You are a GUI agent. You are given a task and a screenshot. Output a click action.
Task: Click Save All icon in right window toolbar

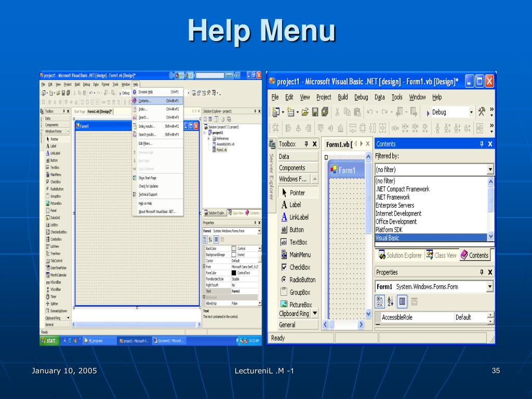[325, 112]
